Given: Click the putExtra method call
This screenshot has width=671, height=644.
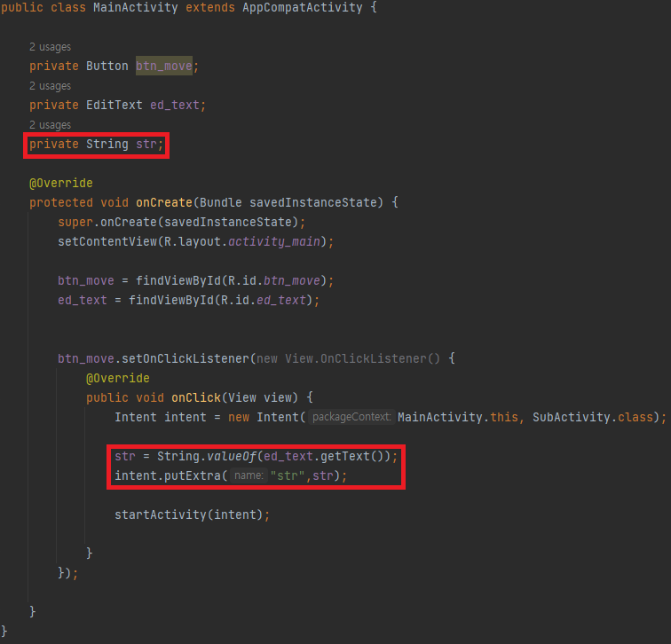Looking at the screenshot, I should point(192,475).
